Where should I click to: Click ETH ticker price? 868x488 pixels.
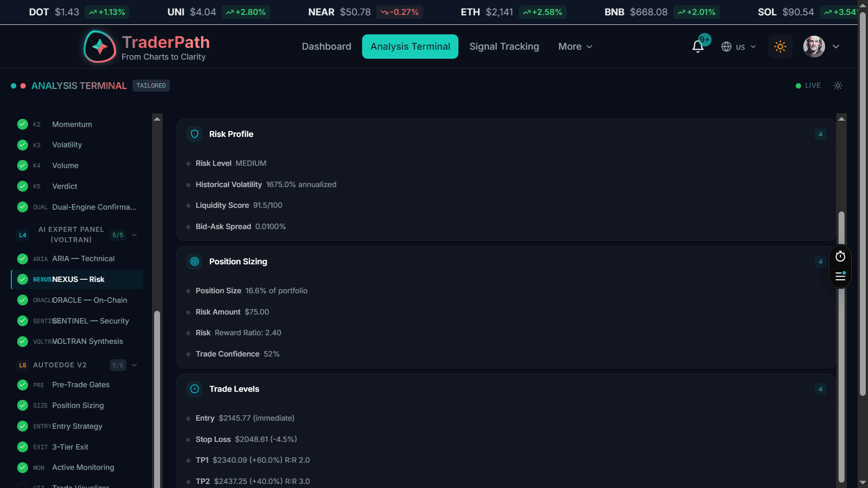(499, 12)
